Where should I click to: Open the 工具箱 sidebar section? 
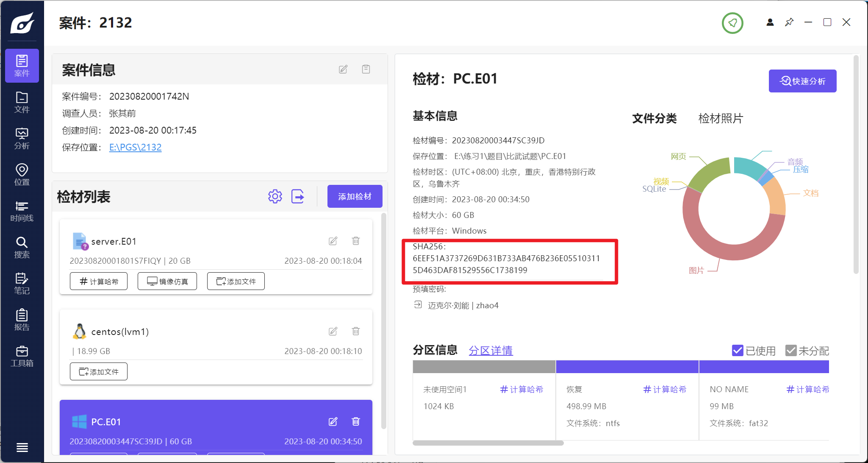coord(22,356)
